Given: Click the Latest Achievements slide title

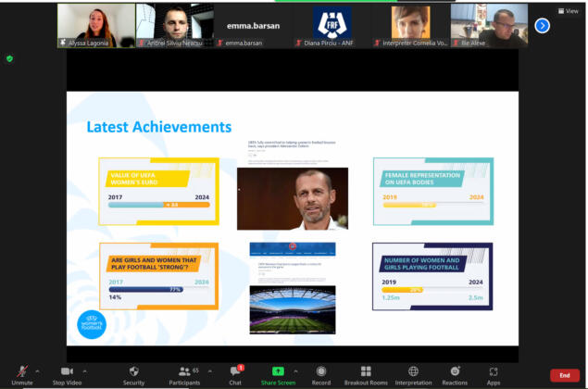Looking at the screenshot, I should pos(159,127).
